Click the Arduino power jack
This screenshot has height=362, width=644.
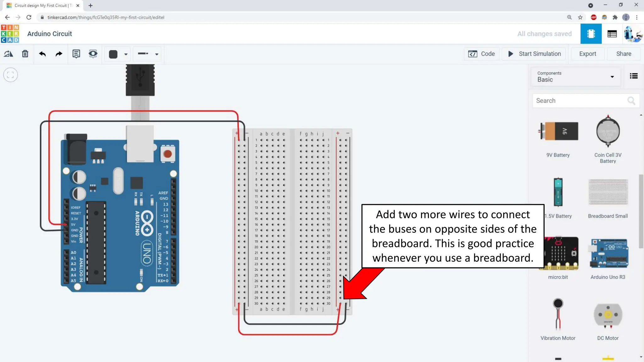tap(75, 149)
